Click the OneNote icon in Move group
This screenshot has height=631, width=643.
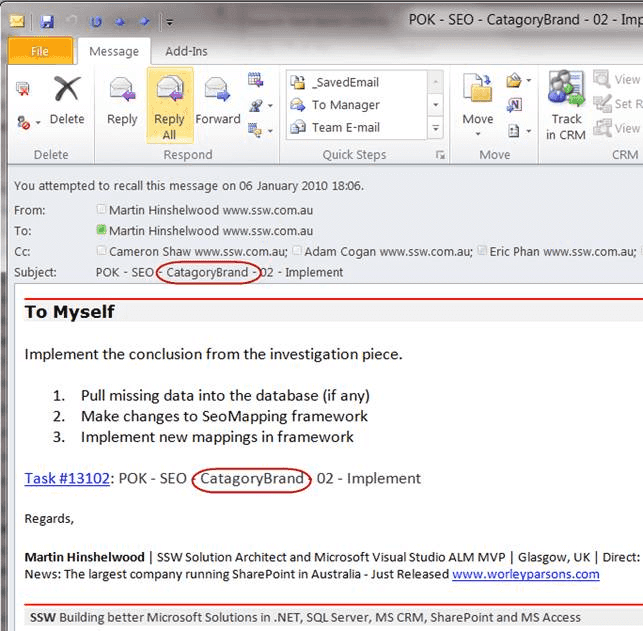tap(514, 105)
